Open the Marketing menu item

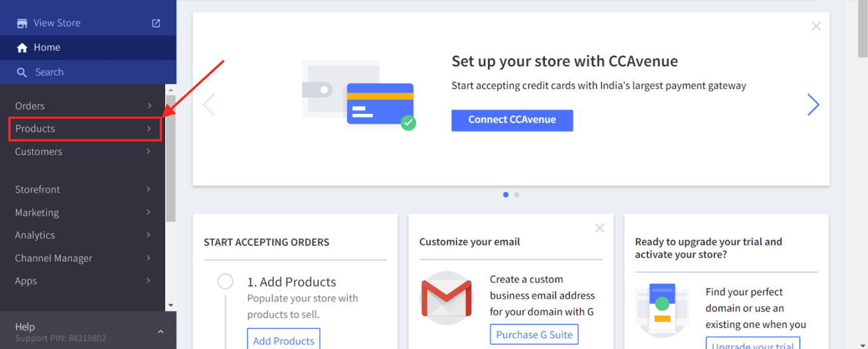point(82,213)
